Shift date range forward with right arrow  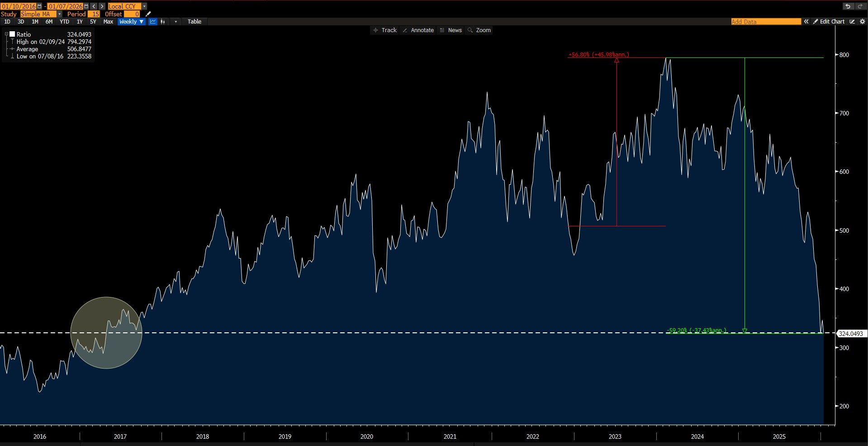[102, 6]
